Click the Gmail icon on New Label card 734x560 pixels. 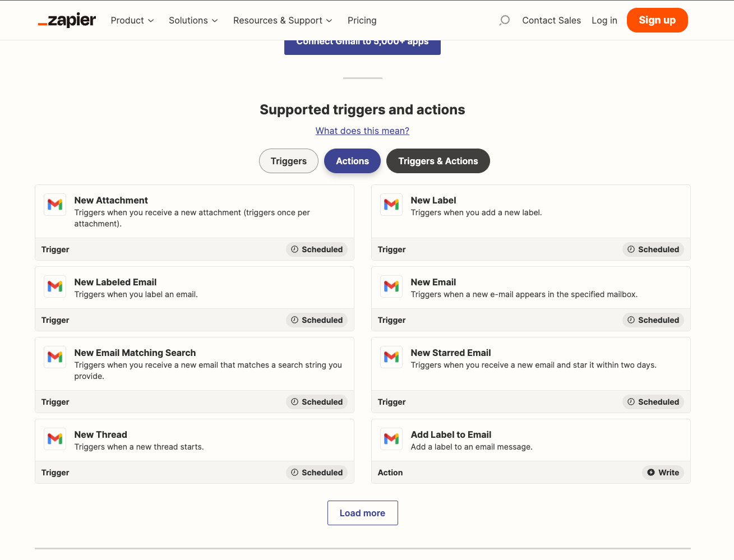pos(391,205)
